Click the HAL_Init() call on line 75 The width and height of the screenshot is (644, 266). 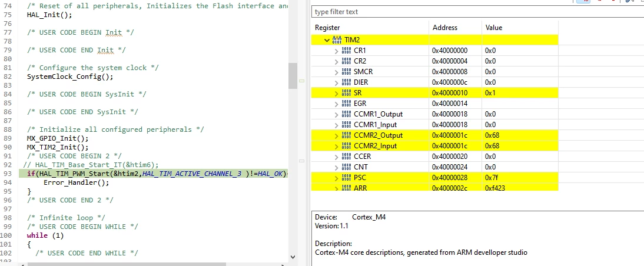pyautogui.click(x=49, y=15)
